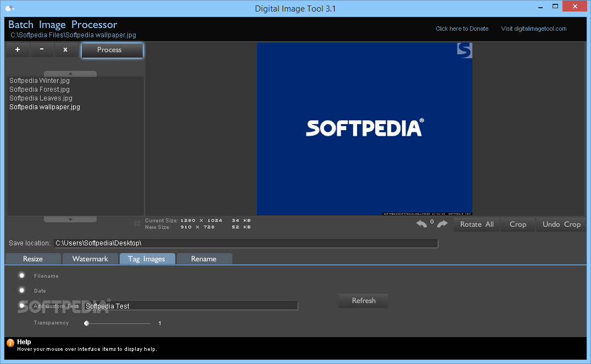Click the Undo Crop button
This screenshot has height=364, width=591.
pos(561,225)
